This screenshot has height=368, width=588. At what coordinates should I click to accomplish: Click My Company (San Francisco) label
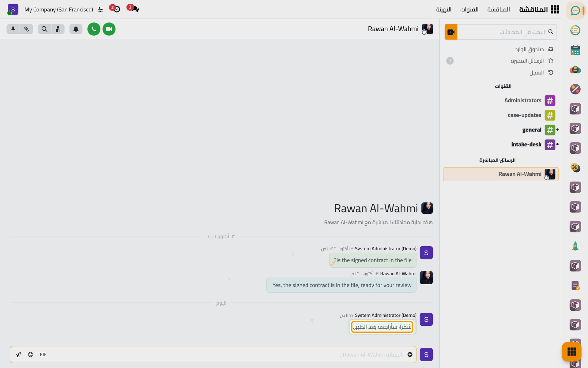point(59,10)
